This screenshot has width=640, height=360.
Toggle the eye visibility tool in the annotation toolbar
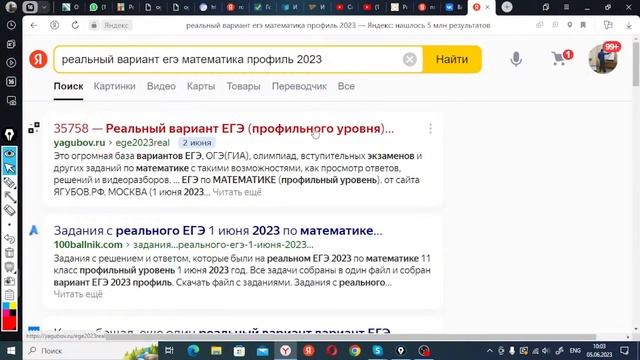9,153
